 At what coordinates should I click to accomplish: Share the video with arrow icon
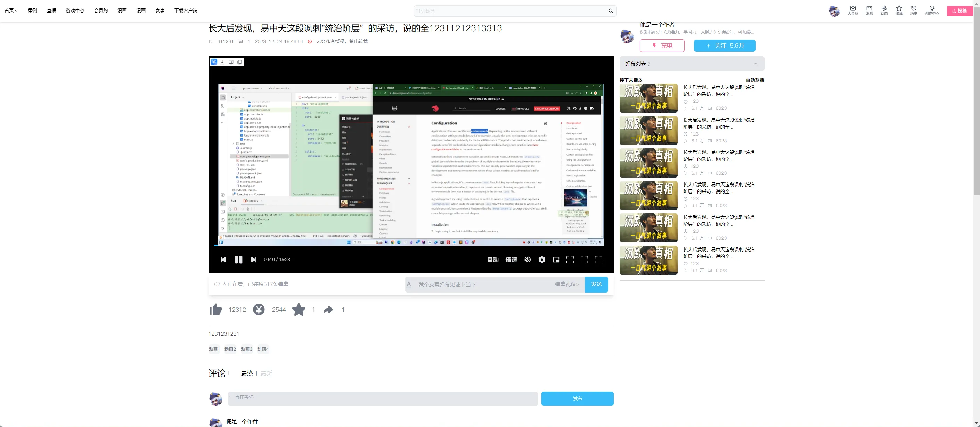point(328,310)
